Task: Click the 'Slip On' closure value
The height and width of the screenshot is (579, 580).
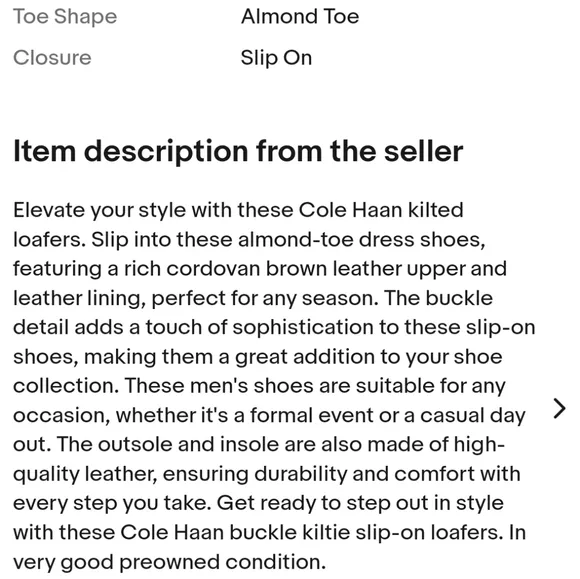Action: [276, 58]
